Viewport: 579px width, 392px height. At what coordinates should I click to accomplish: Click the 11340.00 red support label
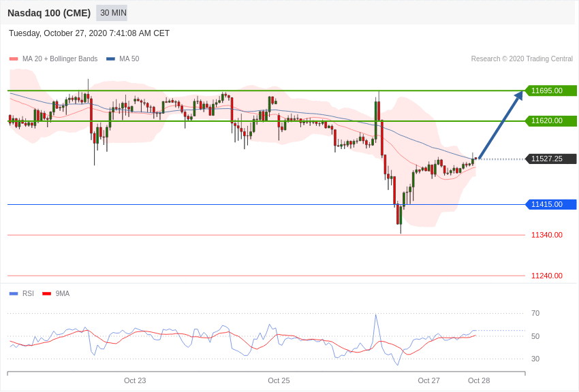pyautogui.click(x=547, y=235)
